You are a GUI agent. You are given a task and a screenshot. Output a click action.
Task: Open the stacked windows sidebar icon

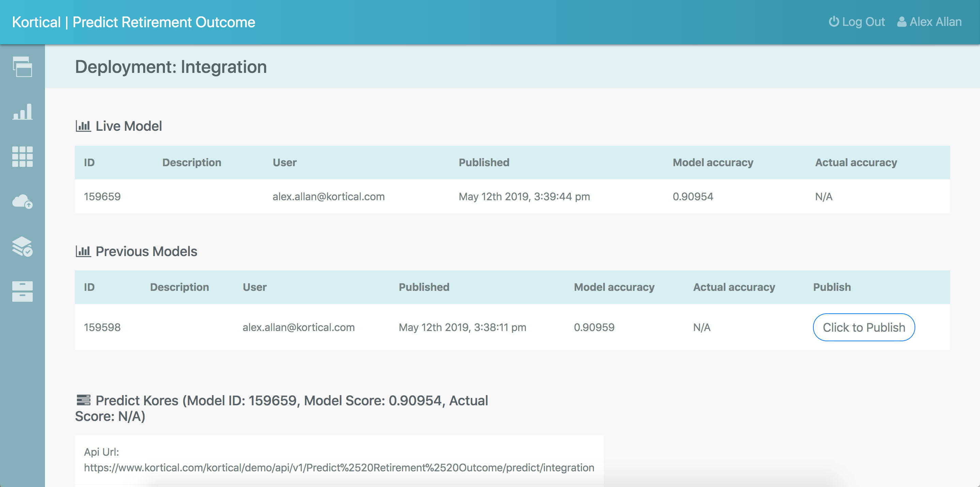(x=22, y=67)
